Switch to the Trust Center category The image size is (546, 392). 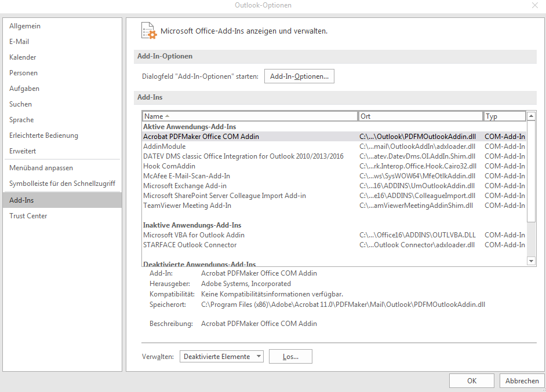click(x=28, y=215)
